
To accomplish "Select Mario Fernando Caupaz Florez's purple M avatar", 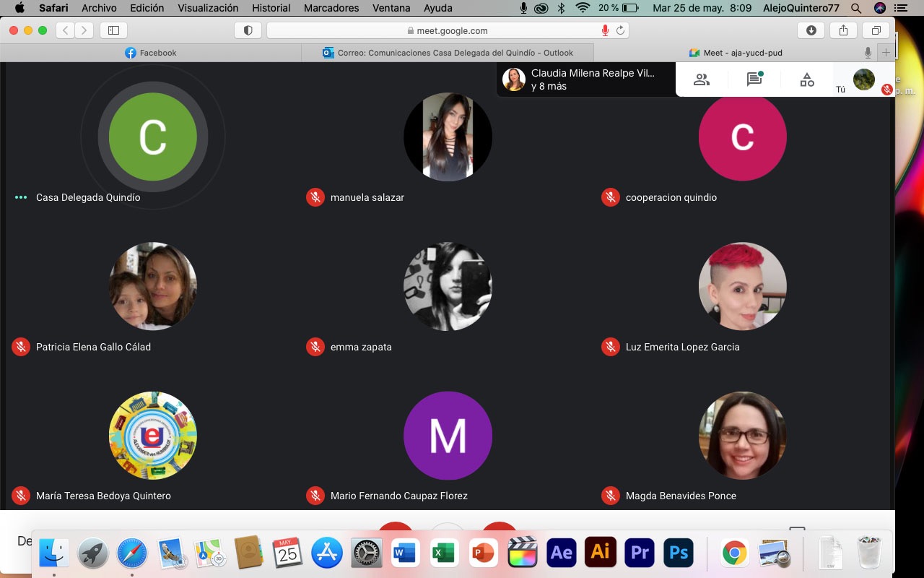I will (x=448, y=436).
